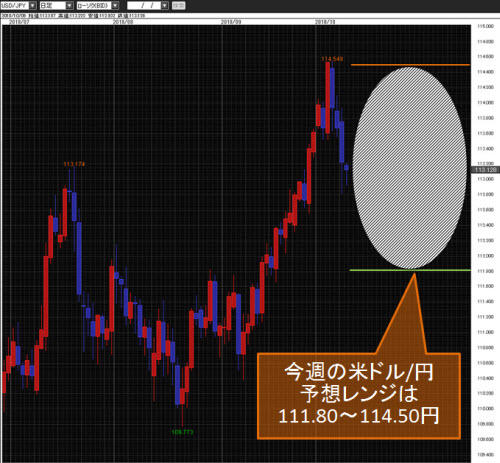The width and height of the screenshot is (500, 463).
Task: Click the 113.174 peak price label
Action: tap(74, 164)
